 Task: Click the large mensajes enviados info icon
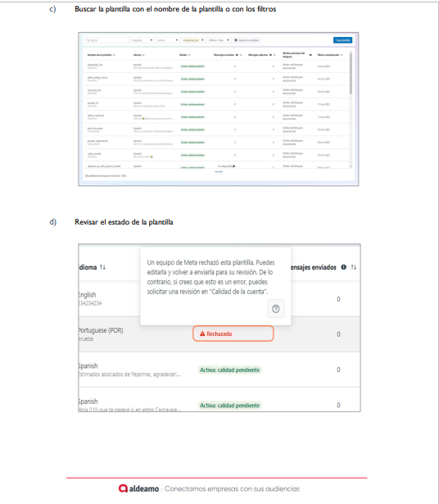pos(344,267)
